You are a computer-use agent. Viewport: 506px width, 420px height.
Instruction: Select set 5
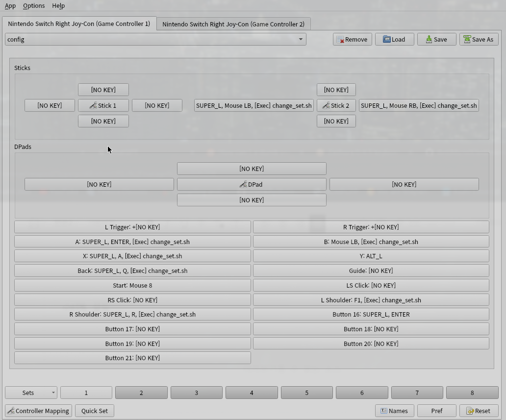(x=307, y=393)
